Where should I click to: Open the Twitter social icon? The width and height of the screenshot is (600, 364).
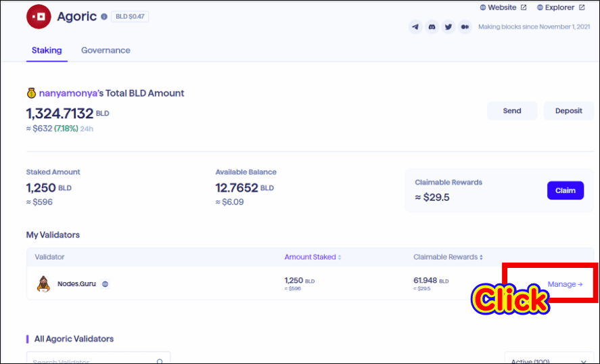448,27
